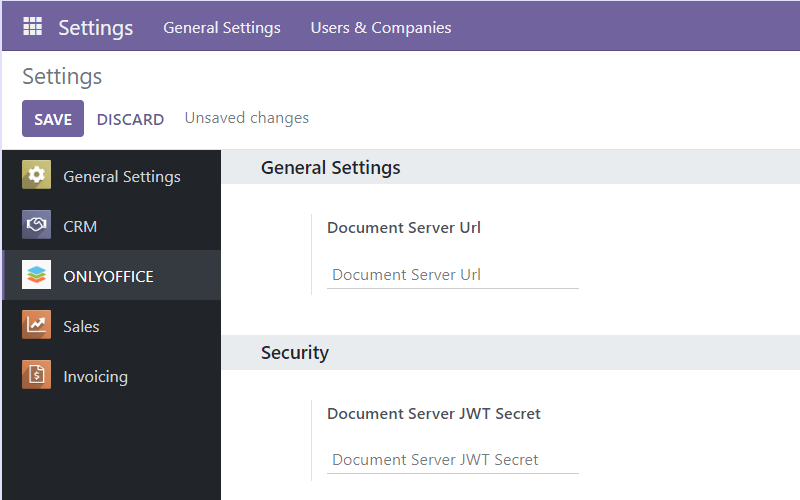The height and width of the screenshot is (500, 800).
Task: Focus the Document Server Url input field
Action: [453, 274]
